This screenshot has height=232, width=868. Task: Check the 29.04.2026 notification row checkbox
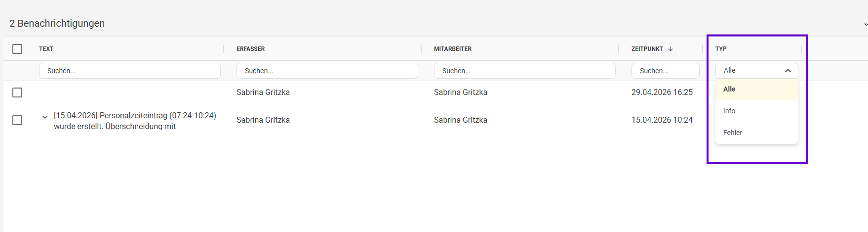[x=17, y=93]
